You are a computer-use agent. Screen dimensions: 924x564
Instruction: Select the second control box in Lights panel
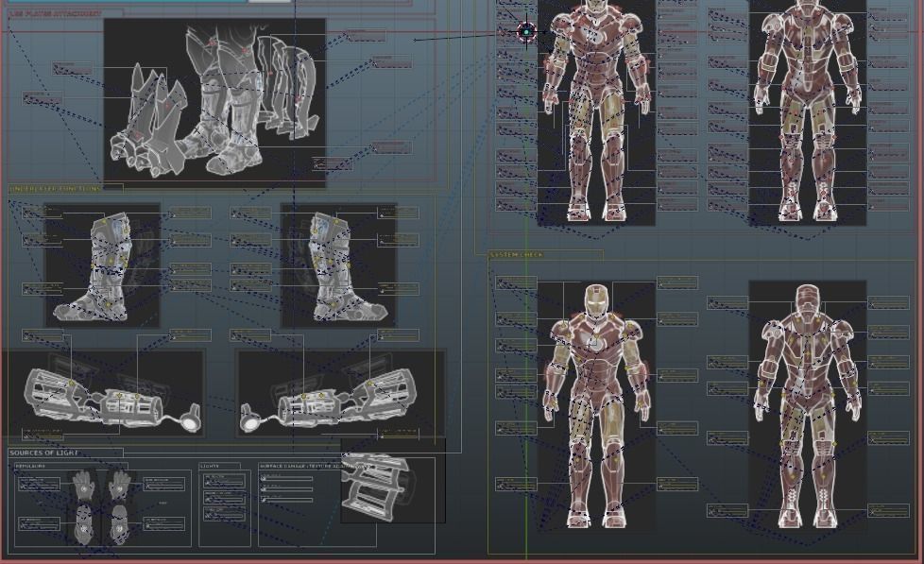(225, 498)
